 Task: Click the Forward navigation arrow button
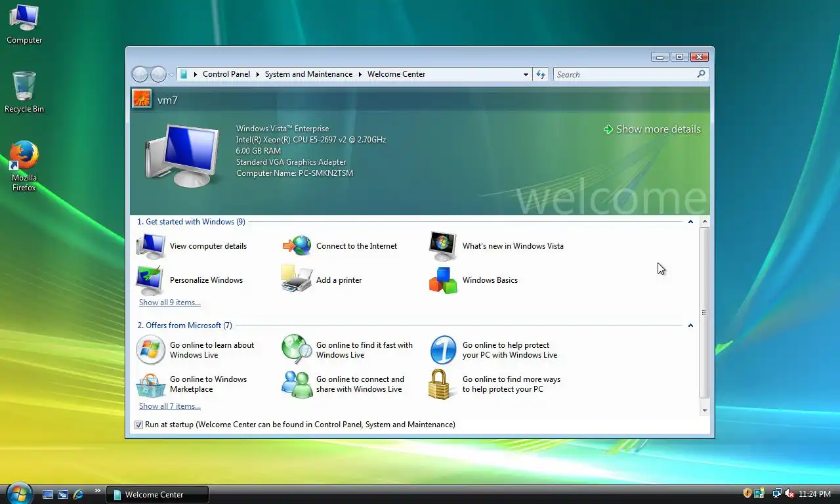pyautogui.click(x=158, y=74)
